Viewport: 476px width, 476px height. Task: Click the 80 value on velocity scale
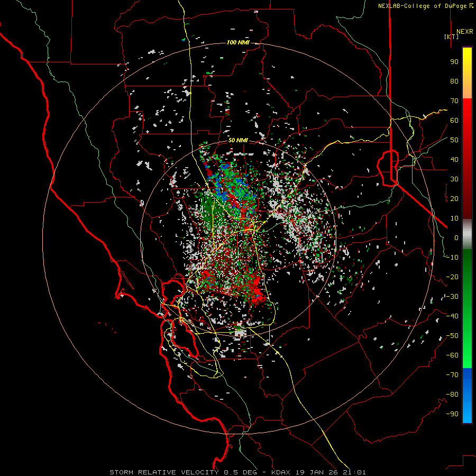tap(454, 81)
